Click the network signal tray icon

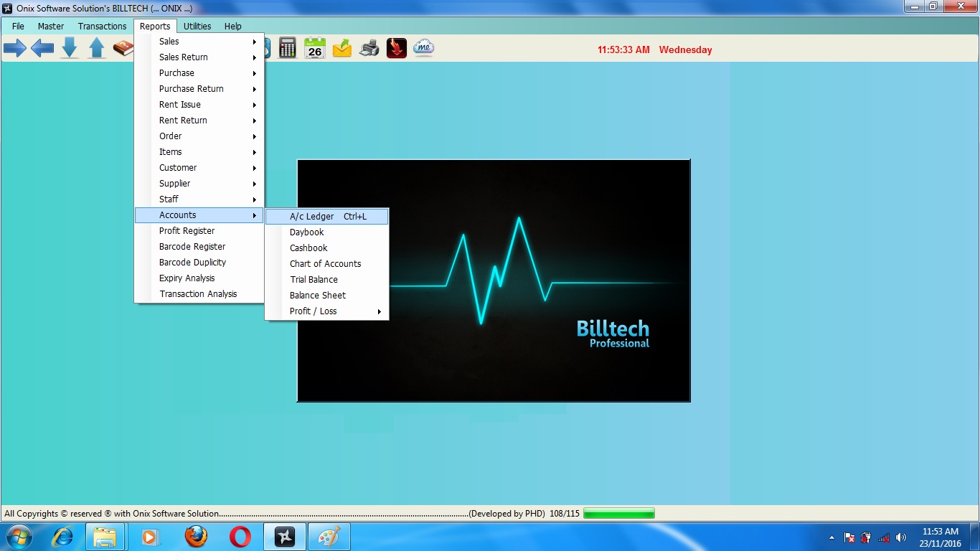click(885, 537)
